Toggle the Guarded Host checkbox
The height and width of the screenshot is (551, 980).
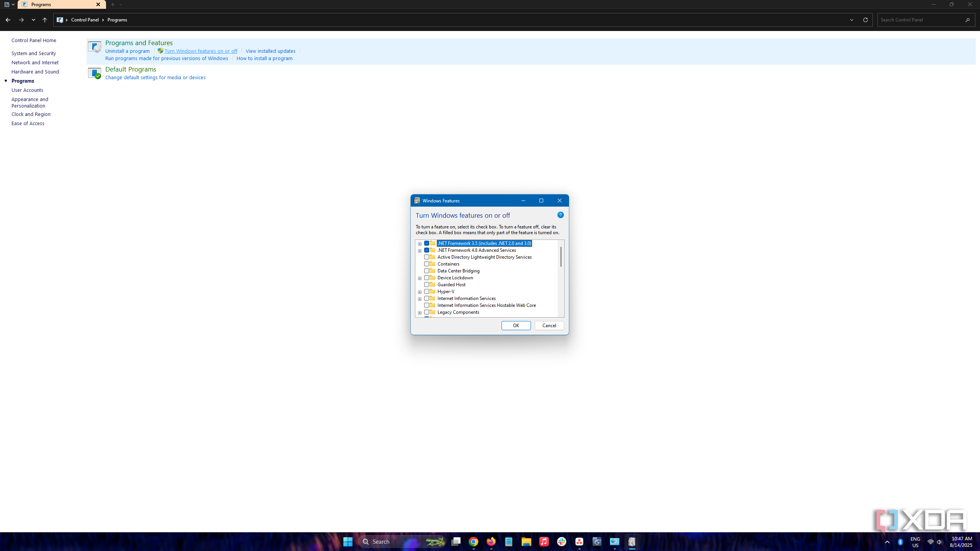(426, 285)
